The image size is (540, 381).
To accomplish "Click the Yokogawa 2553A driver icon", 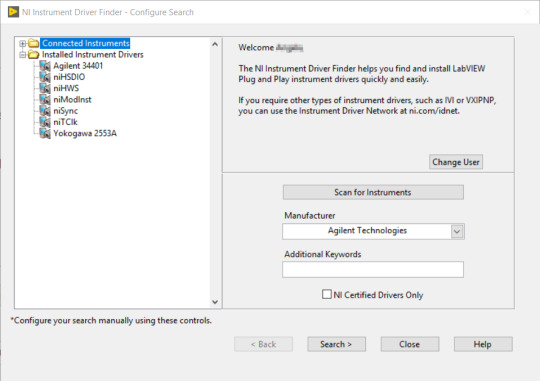I will click(x=45, y=133).
